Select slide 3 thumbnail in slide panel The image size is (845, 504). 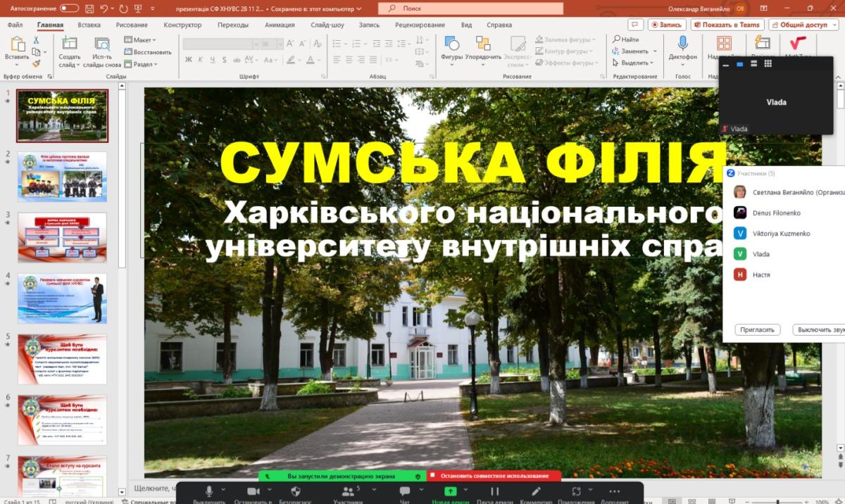[x=62, y=237]
